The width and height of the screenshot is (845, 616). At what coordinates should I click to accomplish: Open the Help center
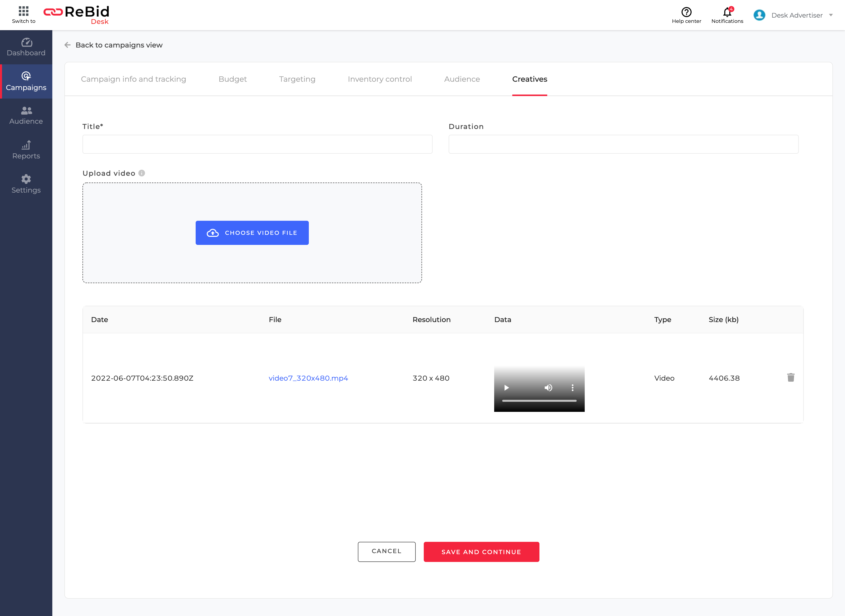686,15
